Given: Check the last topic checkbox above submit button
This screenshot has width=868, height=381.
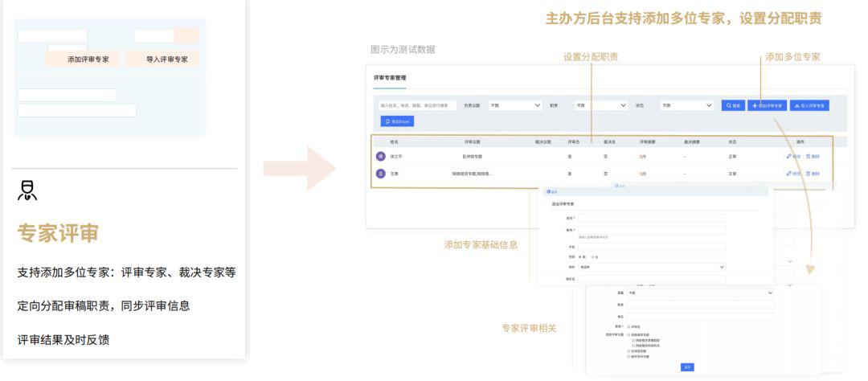Looking at the screenshot, I should 628,357.
